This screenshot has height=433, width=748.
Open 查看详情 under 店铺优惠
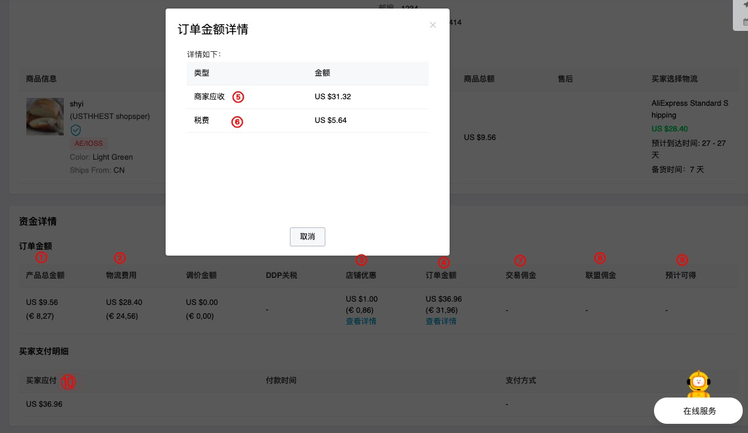(361, 321)
